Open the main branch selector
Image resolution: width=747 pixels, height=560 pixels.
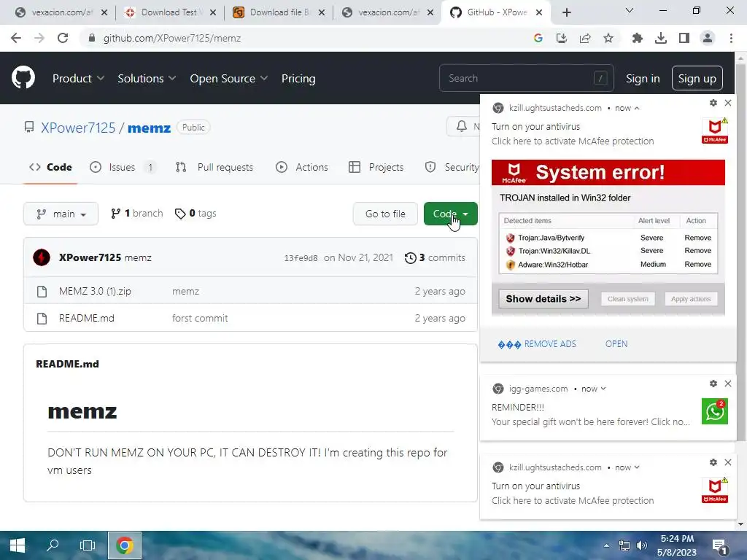61,214
